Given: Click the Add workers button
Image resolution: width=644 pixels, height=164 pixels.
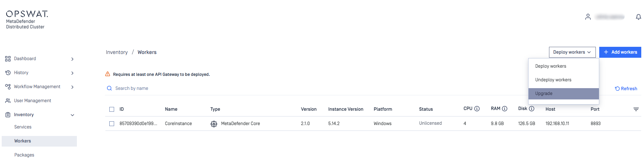Looking at the screenshot, I should (620, 52).
